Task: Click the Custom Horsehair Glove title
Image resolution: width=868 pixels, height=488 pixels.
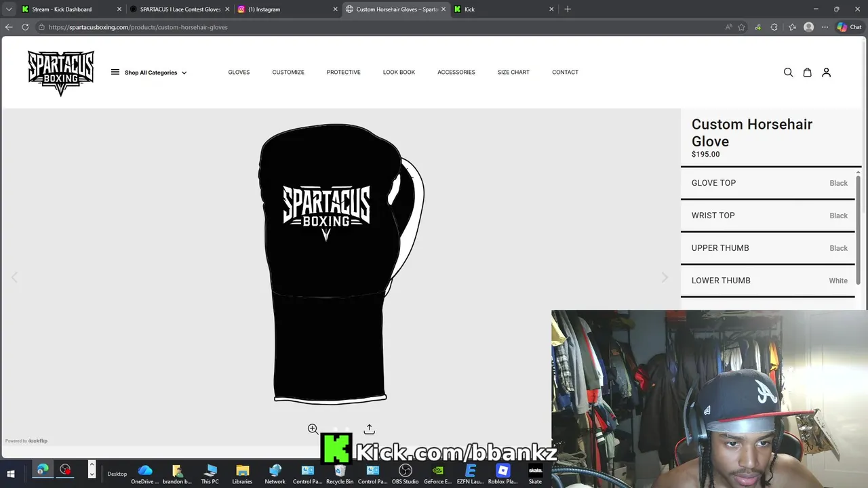Action: [752, 133]
